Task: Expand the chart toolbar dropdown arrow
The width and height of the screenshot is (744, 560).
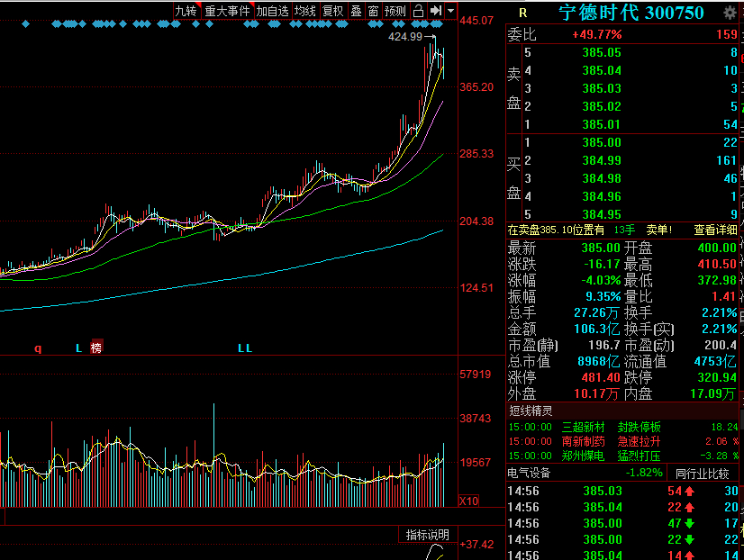Action: click(x=451, y=11)
